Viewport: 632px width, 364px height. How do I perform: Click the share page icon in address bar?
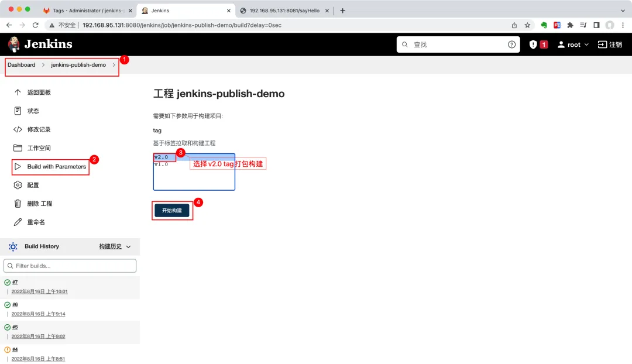(514, 25)
